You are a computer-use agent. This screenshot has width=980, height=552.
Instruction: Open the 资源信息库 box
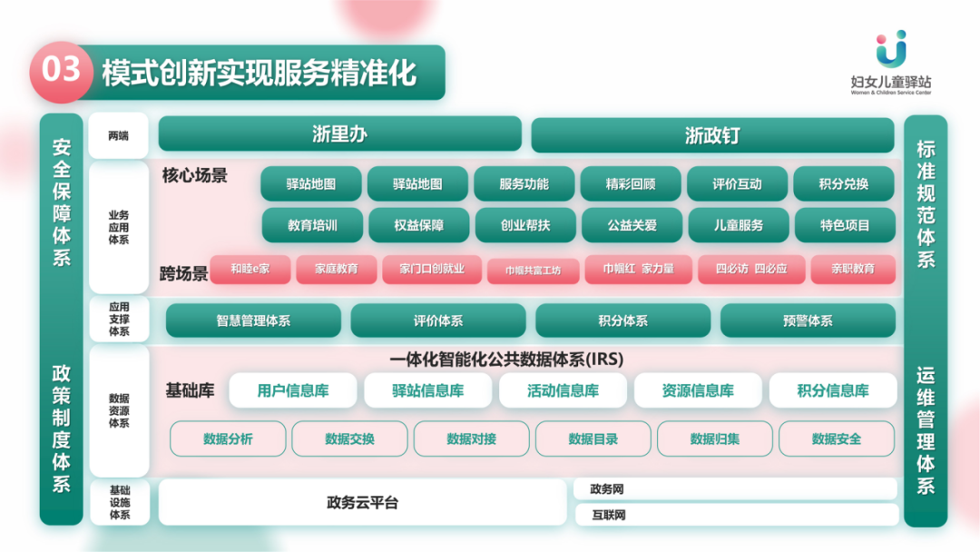click(698, 390)
